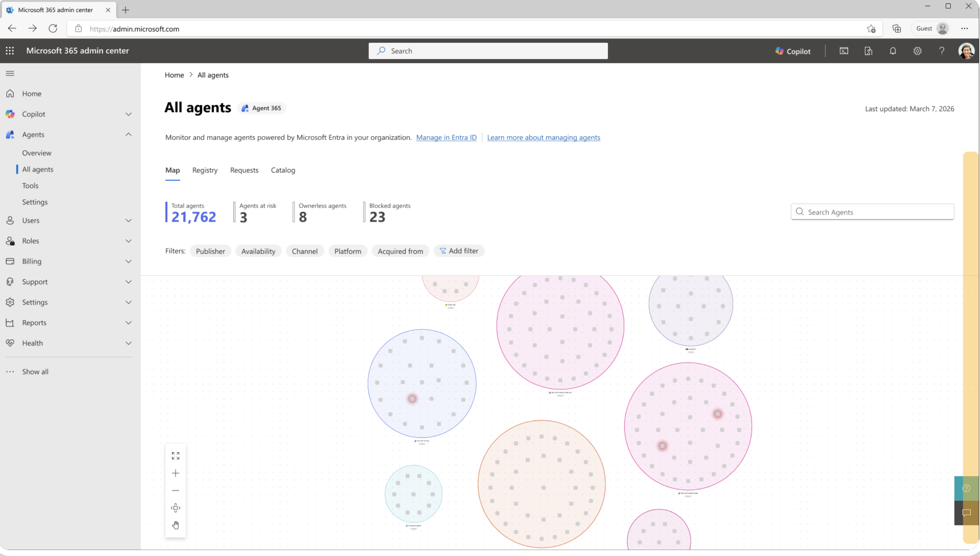This screenshot has height=556, width=980.
Task: Click the Add filter button
Action: 459,251
